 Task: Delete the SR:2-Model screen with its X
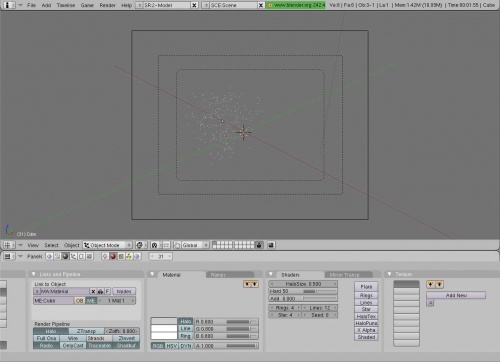(x=194, y=5)
